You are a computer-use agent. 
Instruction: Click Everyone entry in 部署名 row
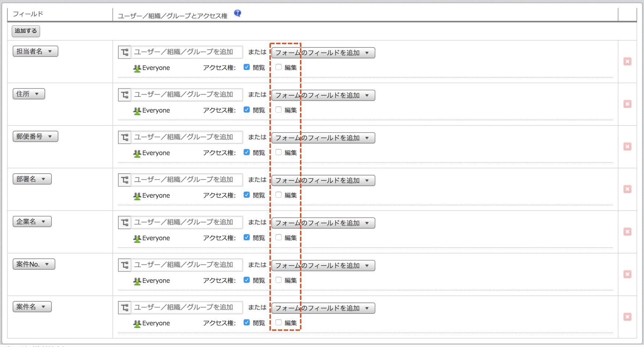155,195
